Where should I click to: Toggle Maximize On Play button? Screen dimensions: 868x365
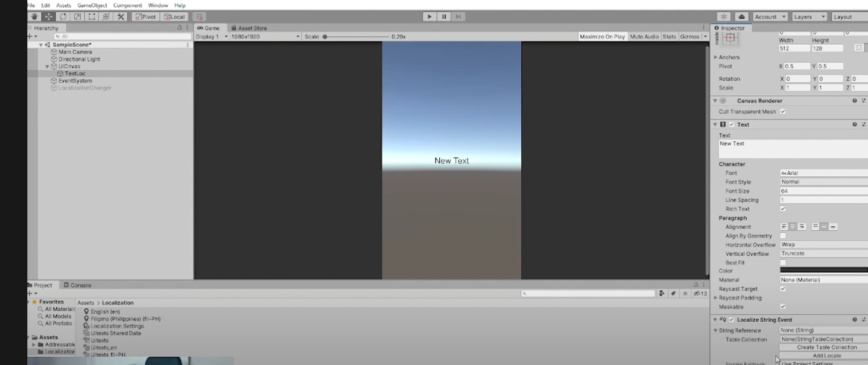[x=603, y=37]
